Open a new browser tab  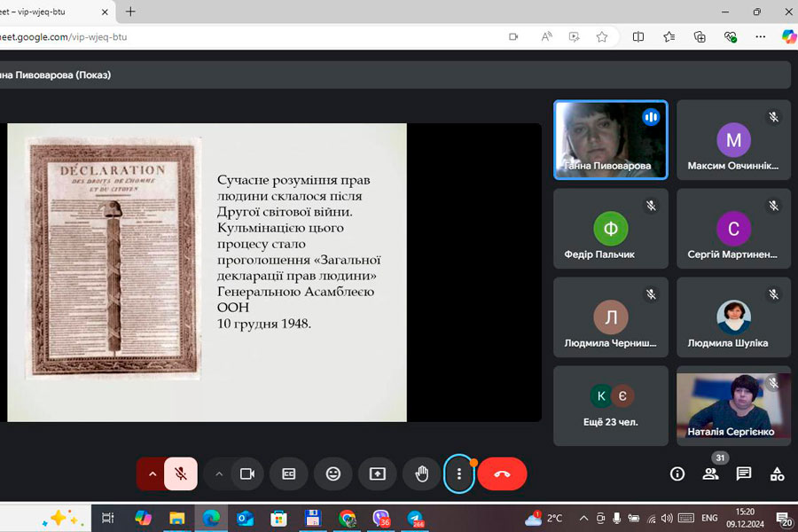click(131, 12)
